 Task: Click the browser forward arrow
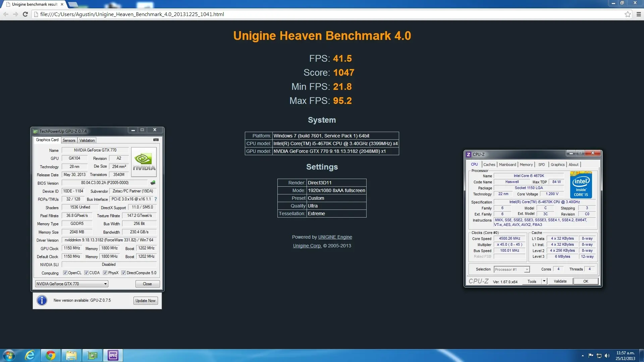pos(15,14)
